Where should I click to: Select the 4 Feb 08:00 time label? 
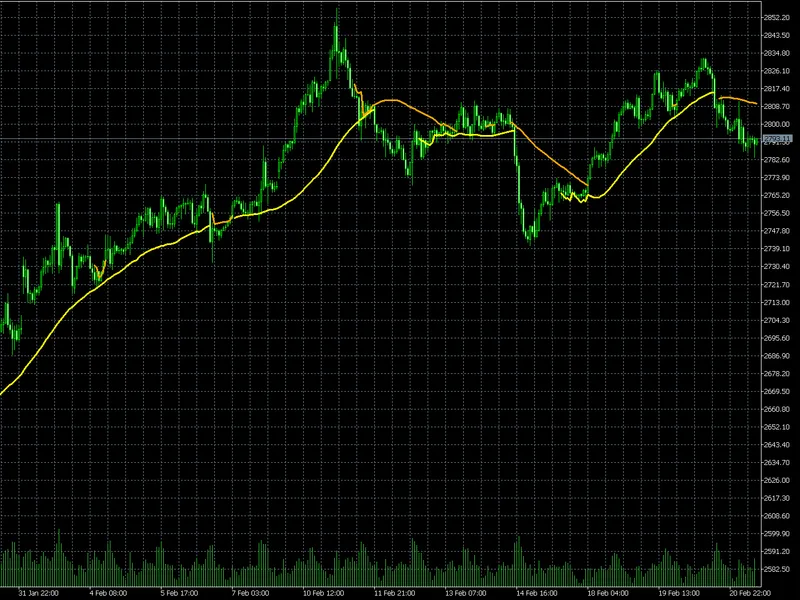(108, 593)
